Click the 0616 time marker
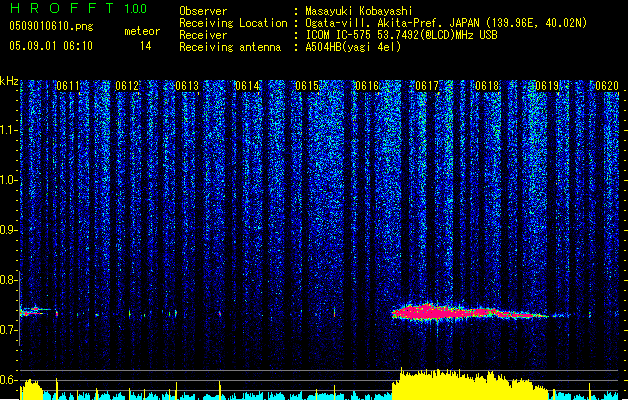629x400 pixels. point(367,86)
